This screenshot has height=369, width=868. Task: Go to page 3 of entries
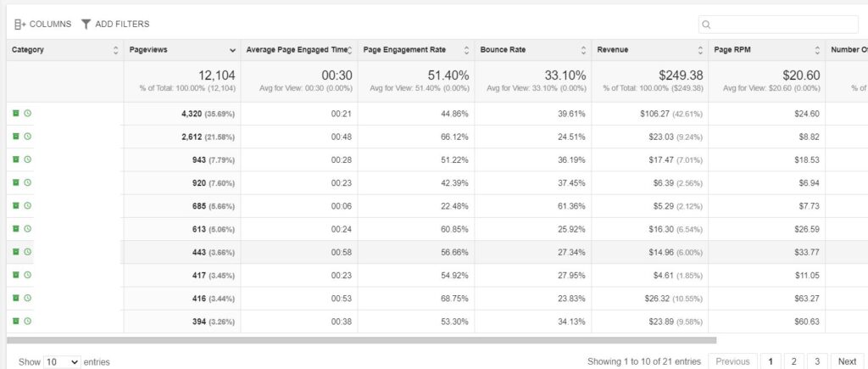click(817, 361)
